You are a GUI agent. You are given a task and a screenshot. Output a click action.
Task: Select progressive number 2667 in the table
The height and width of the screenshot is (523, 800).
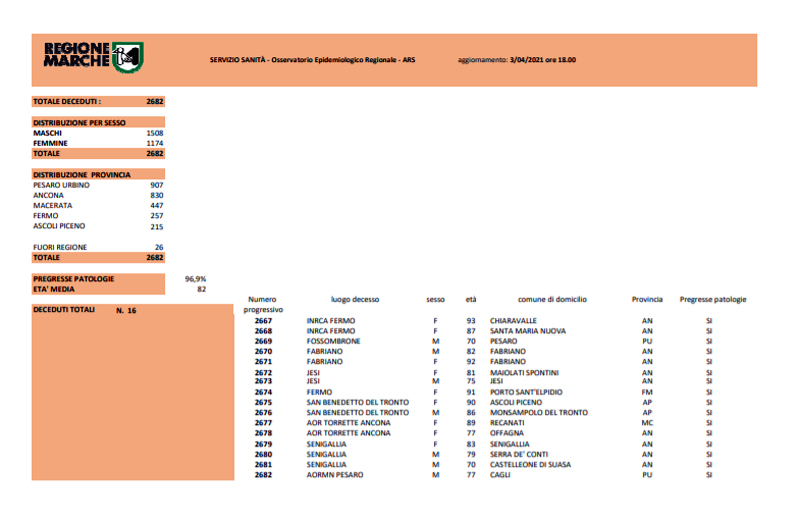[263, 320]
